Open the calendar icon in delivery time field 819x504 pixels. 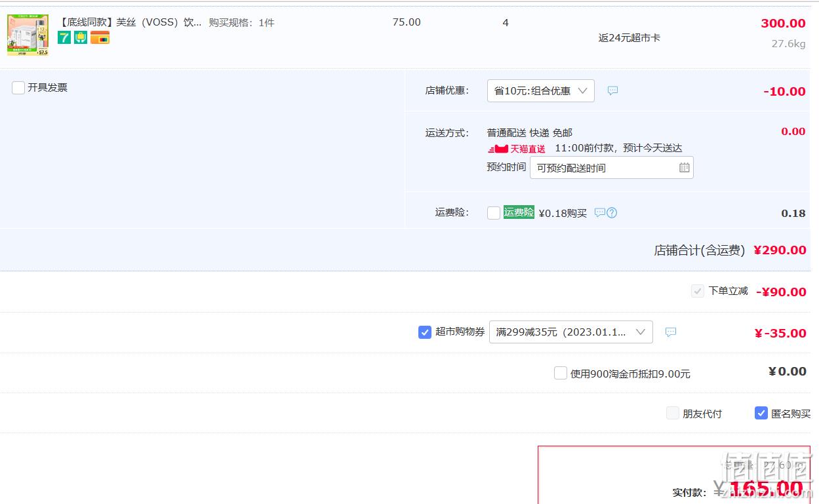(x=684, y=168)
